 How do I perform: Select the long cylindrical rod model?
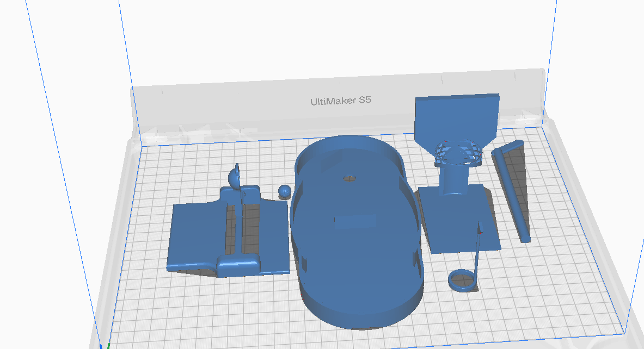[x=511, y=192]
